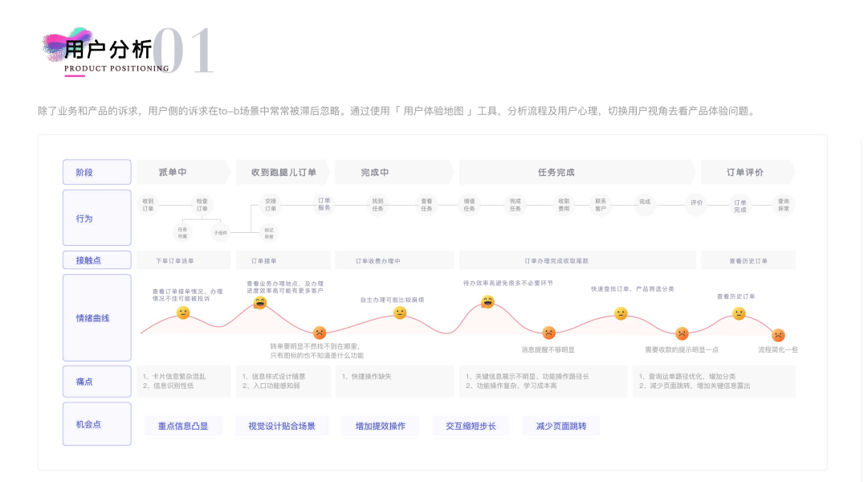Click the '交互缩短步长' opportunity button
This screenshot has width=868, height=482.
(x=471, y=426)
